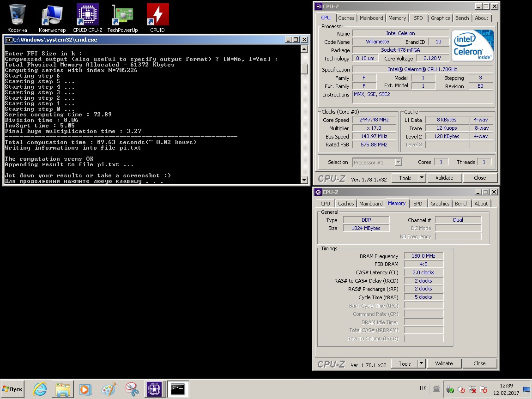Click Validate in the bottom CPU-Z window
The height and width of the screenshot is (399, 532).
point(444,363)
